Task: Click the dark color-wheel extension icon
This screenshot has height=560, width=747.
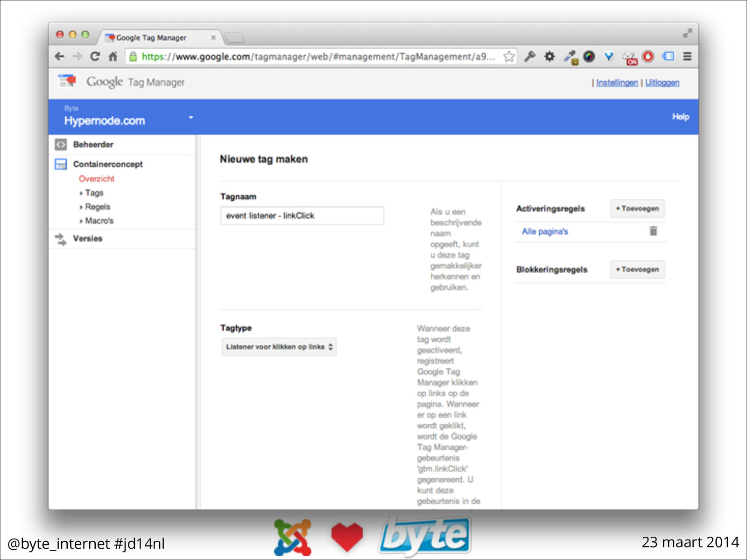Action: pos(589,56)
